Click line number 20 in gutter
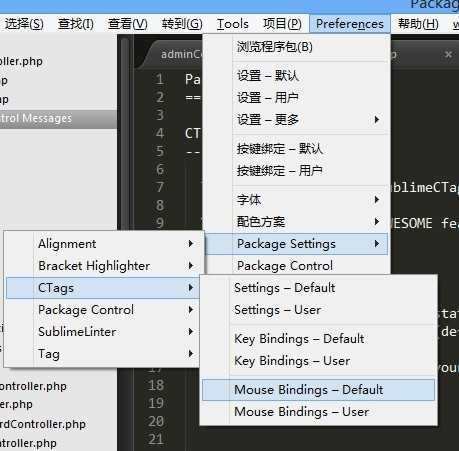 [x=156, y=421]
